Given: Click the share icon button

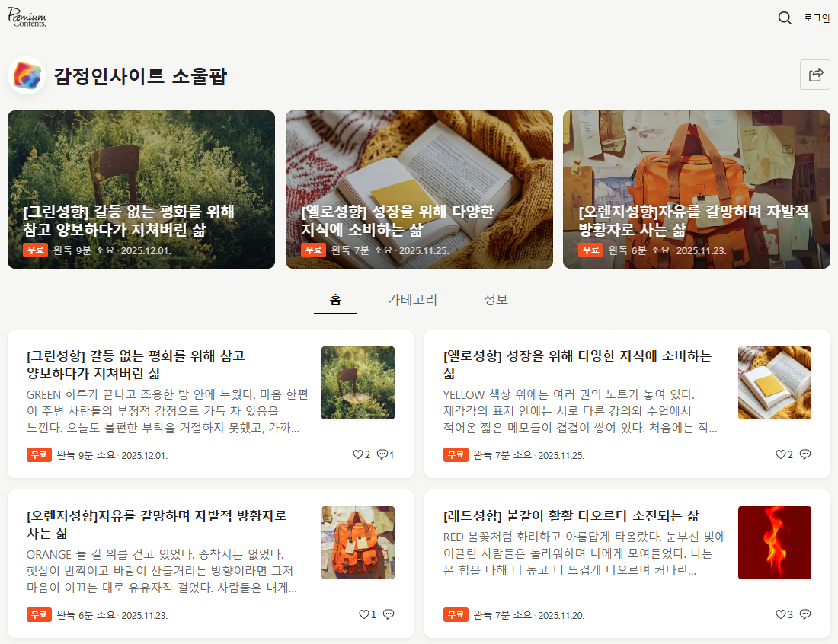Looking at the screenshot, I should click(x=815, y=75).
